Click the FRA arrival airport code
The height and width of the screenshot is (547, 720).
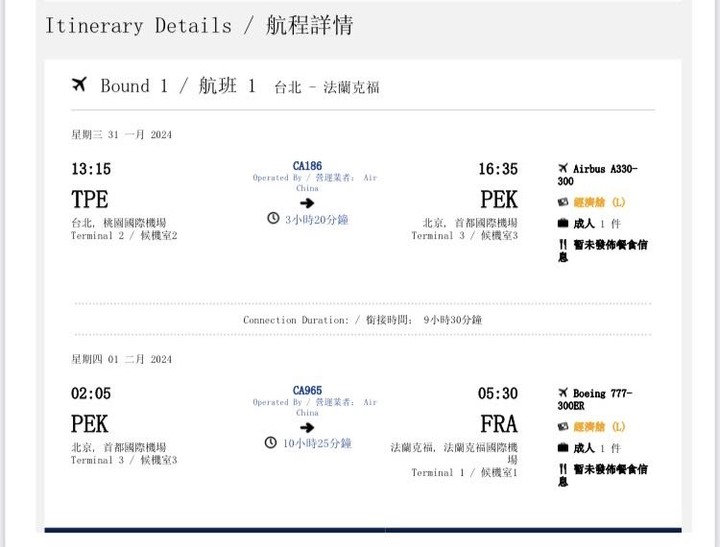tap(499, 423)
